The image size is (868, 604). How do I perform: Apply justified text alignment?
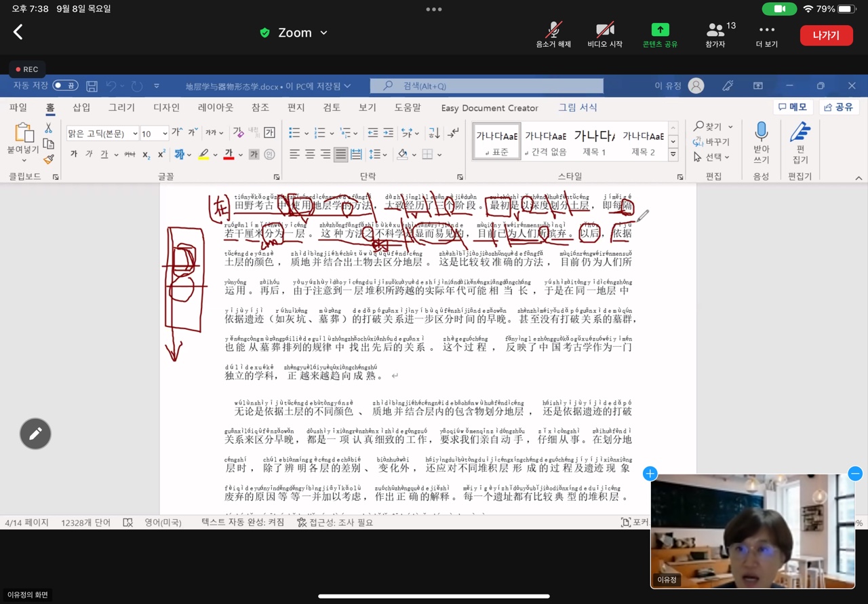point(341,155)
